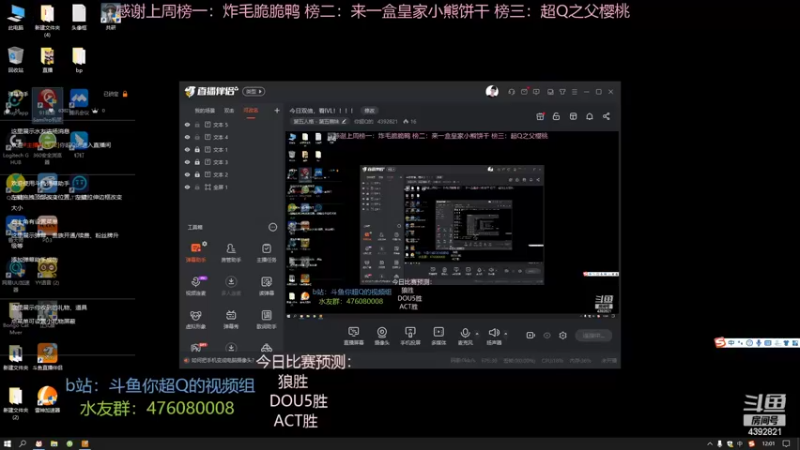Click the streamer avatar in title bar
Image resolution: width=800 pixels, height=450 pixels.
492,91
